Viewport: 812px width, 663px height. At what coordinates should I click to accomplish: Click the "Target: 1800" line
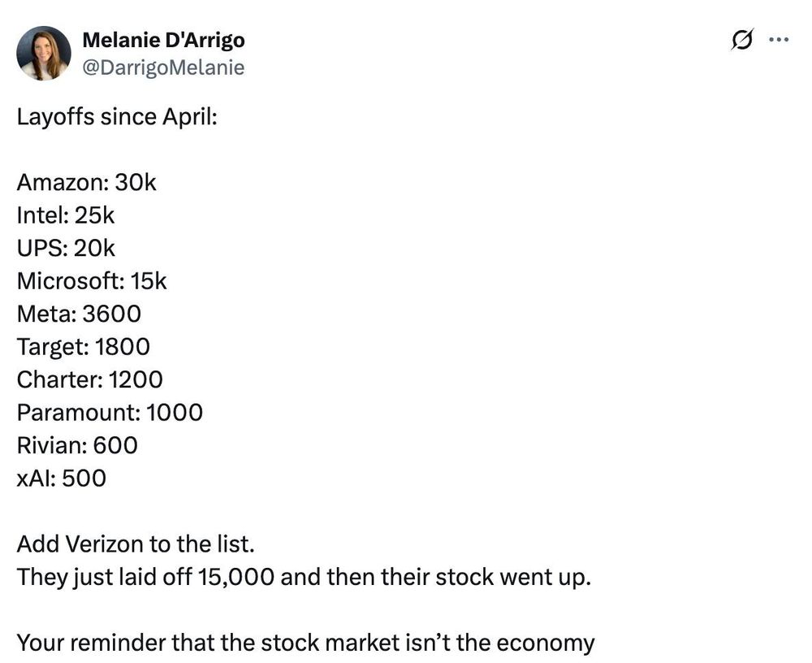(x=84, y=347)
